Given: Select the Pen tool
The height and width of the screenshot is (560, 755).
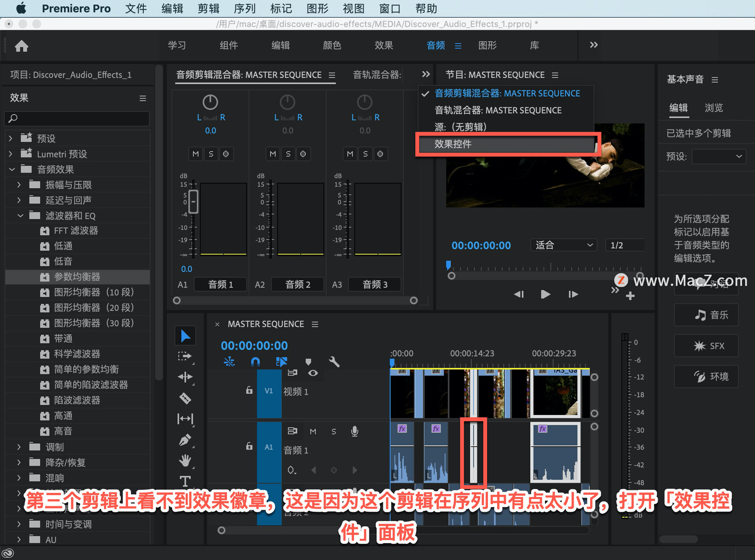Looking at the screenshot, I should (x=185, y=440).
